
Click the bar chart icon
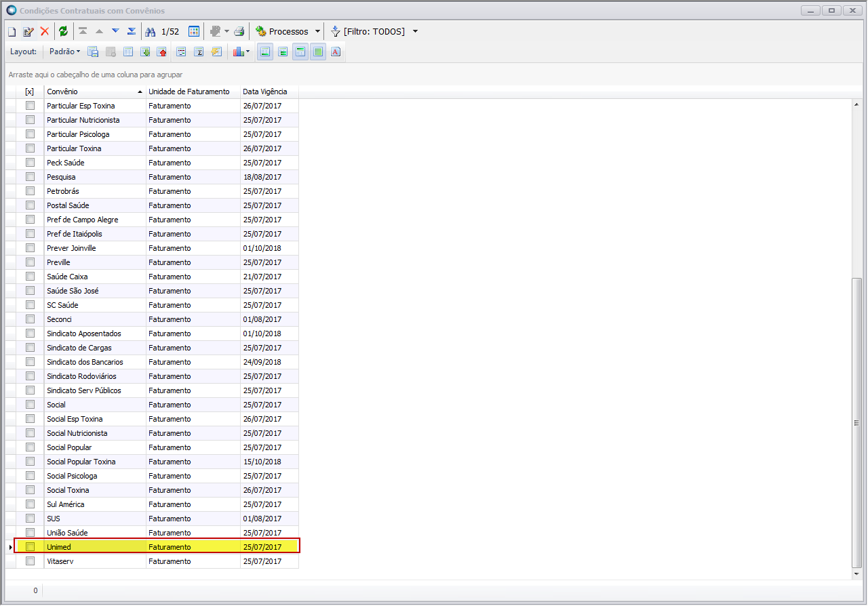pos(238,52)
